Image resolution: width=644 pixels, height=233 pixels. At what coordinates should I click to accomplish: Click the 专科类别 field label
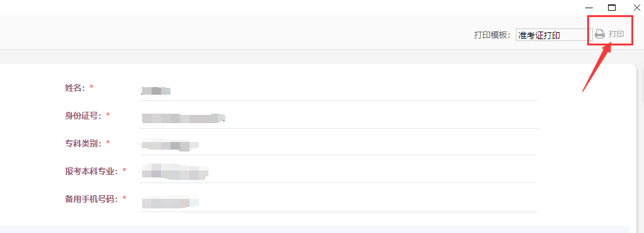(x=83, y=143)
